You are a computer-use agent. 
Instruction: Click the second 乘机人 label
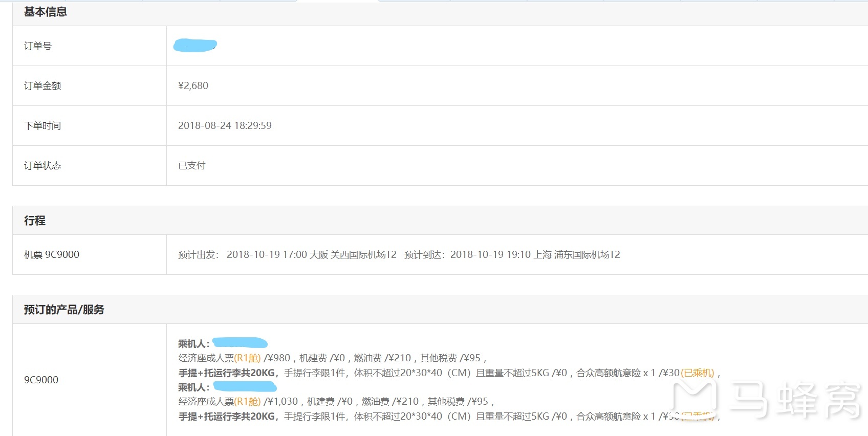(x=193, y=387)
